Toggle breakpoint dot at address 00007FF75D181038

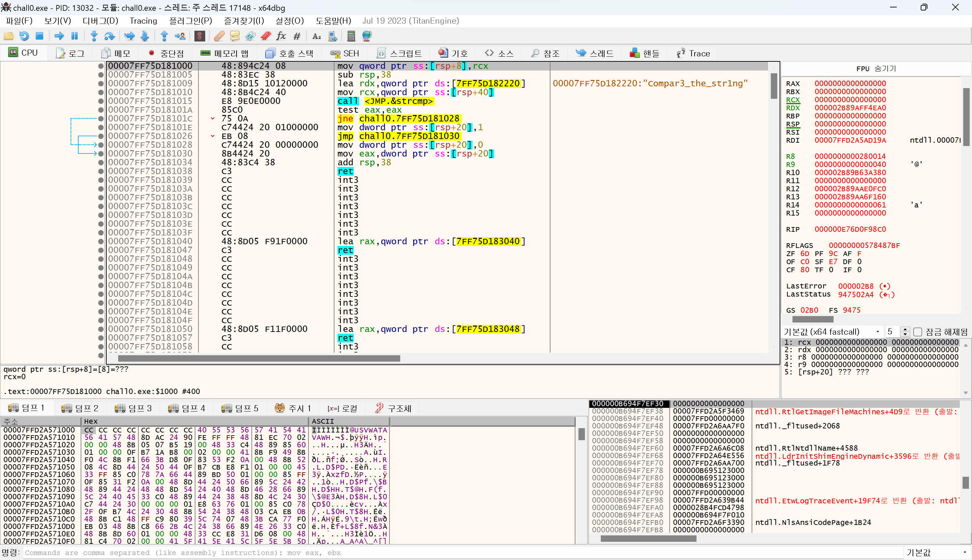(x=101, y=171)
